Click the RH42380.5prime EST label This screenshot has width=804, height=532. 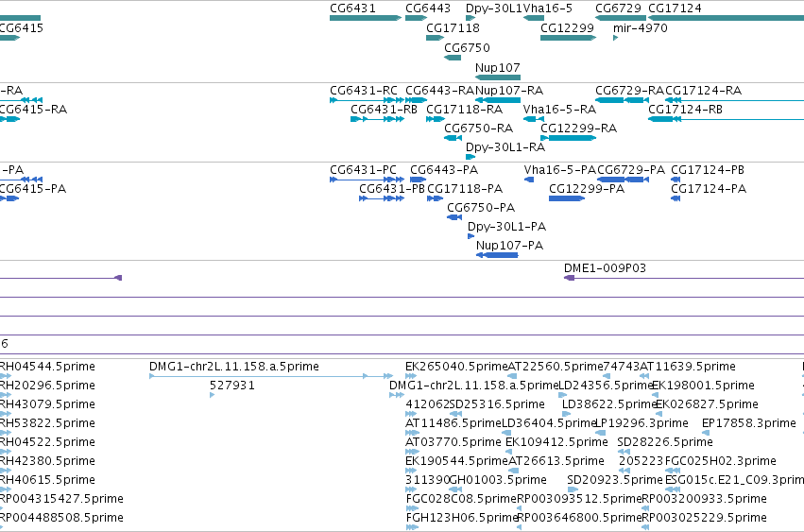click(x=47, y=461)
